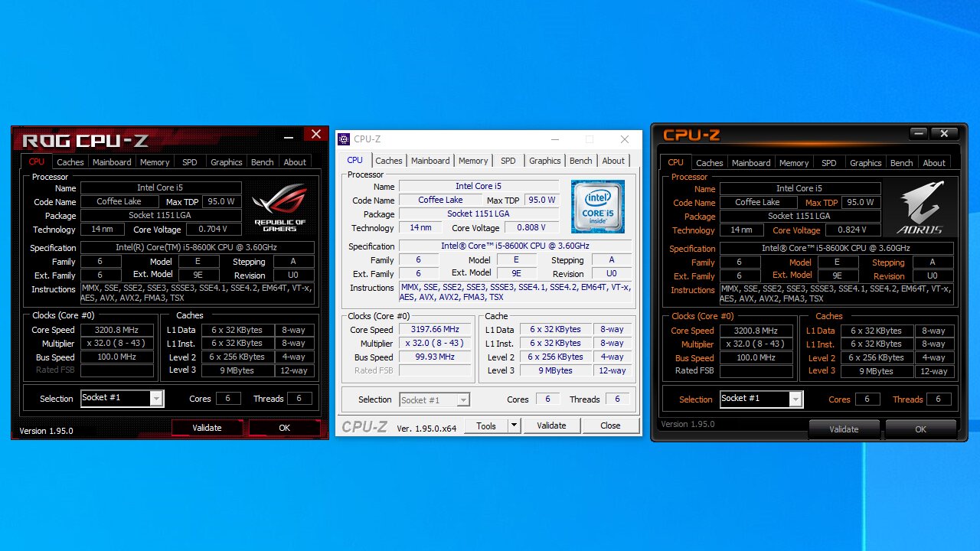Click Package Socket 1151 LGA in AORUS CPU-Z

[801, 217]
